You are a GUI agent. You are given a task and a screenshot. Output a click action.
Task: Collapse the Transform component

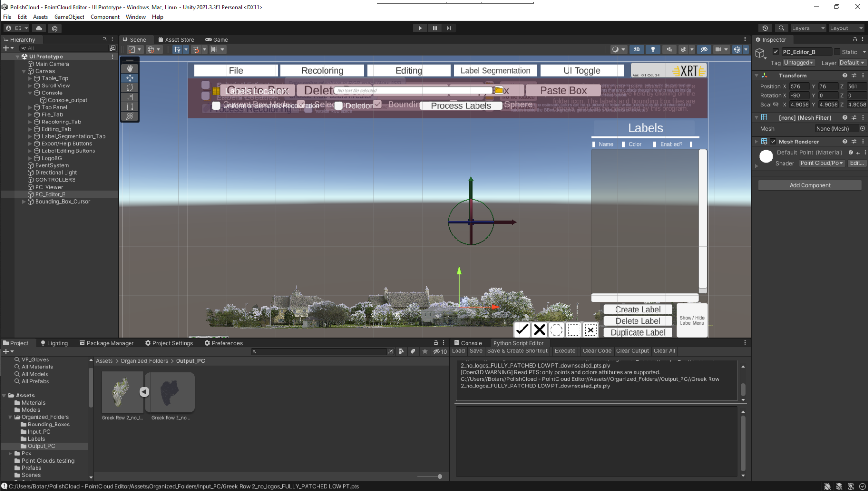(x=756, y=76)
